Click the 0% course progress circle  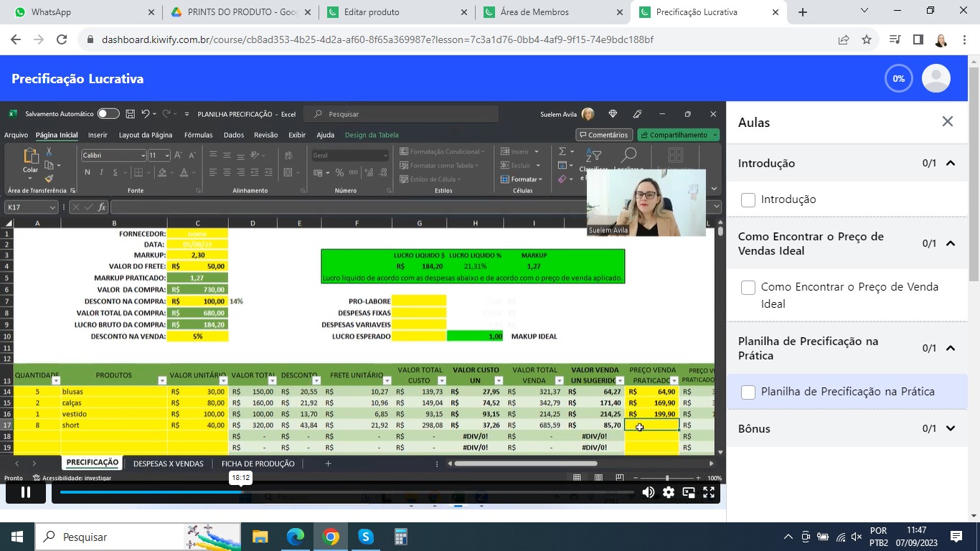(899, 78)
